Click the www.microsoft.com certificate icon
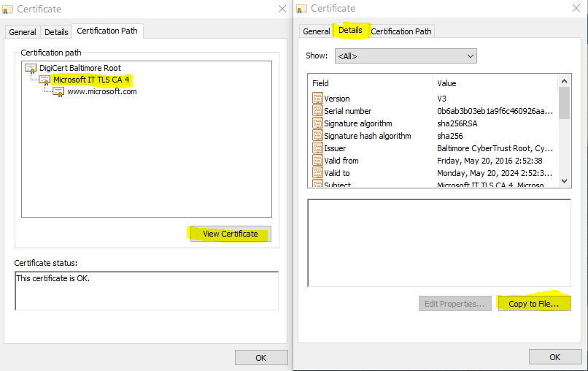 58,91
